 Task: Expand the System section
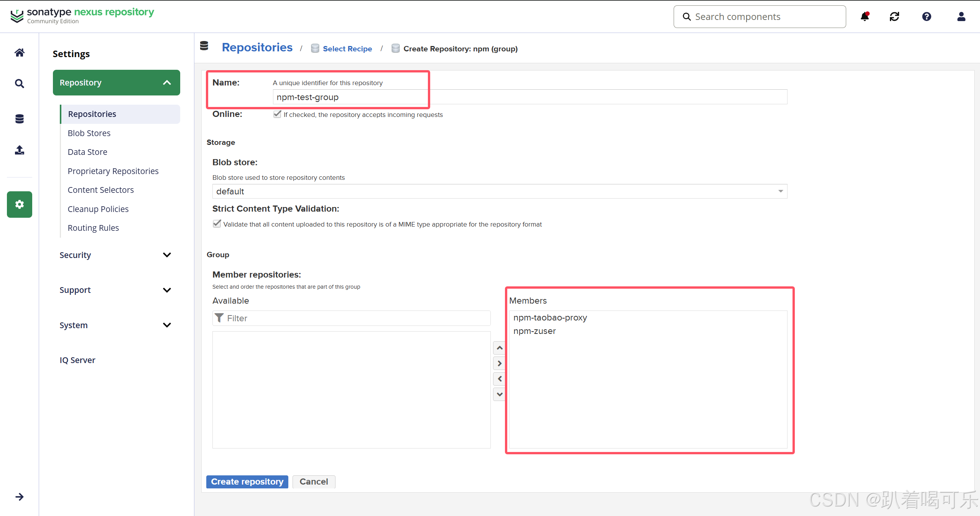point(117,325)
